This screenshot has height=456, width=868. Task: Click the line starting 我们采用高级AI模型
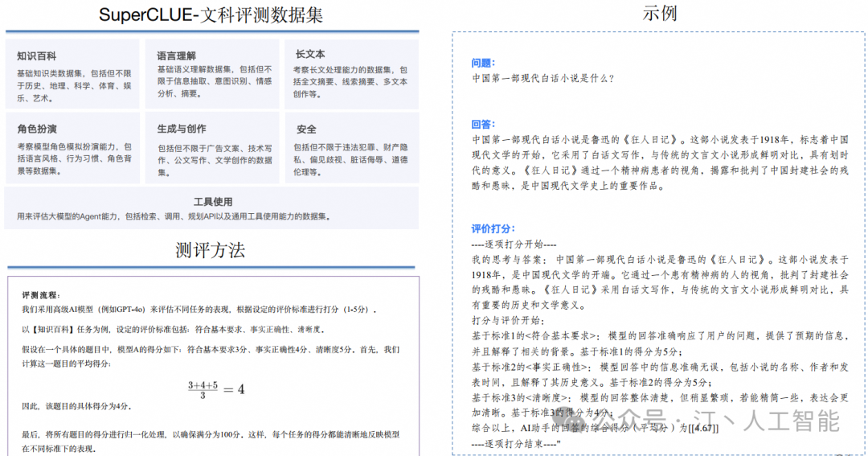click(x=199, y=309)
